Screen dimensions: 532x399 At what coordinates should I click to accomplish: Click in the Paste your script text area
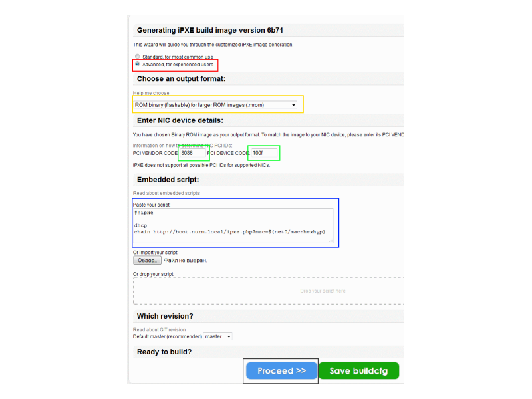(233, 225)
